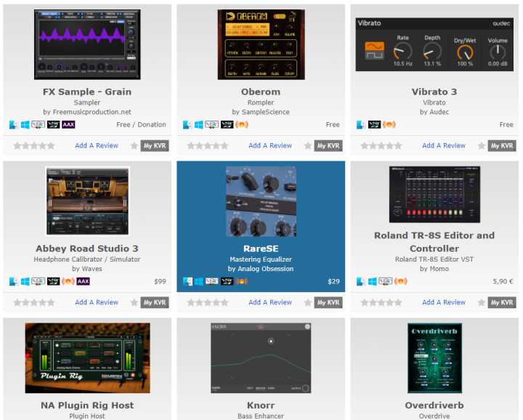This screenshot has width=523, height=420.
Task: Favorite Roland TR-8S Editor with the star icon
Action: tap(482, 302)
